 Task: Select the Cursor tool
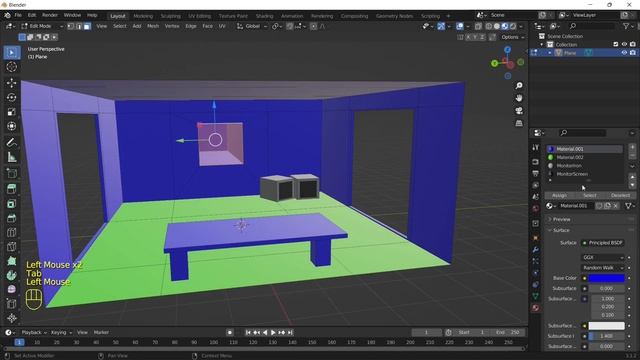click(11, 67)
